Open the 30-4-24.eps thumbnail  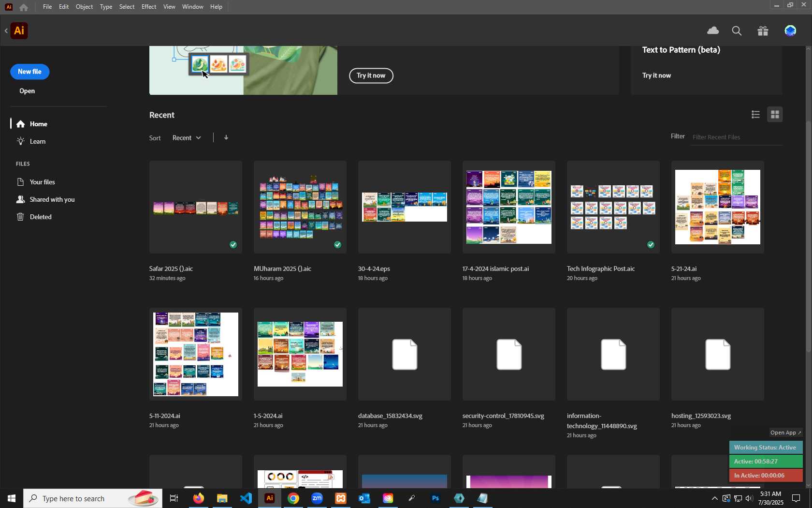[405, 207]
